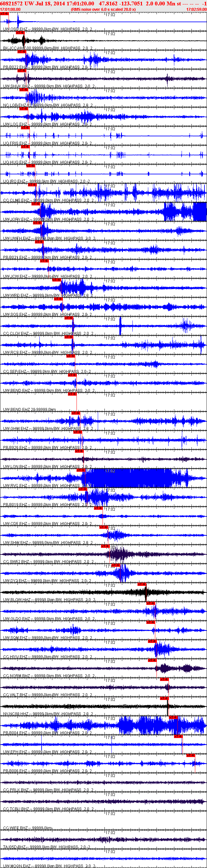The width and height of the screenshot is (207, 868).
Task: Select the UW SOS EHZ station label
Action: 47,315
